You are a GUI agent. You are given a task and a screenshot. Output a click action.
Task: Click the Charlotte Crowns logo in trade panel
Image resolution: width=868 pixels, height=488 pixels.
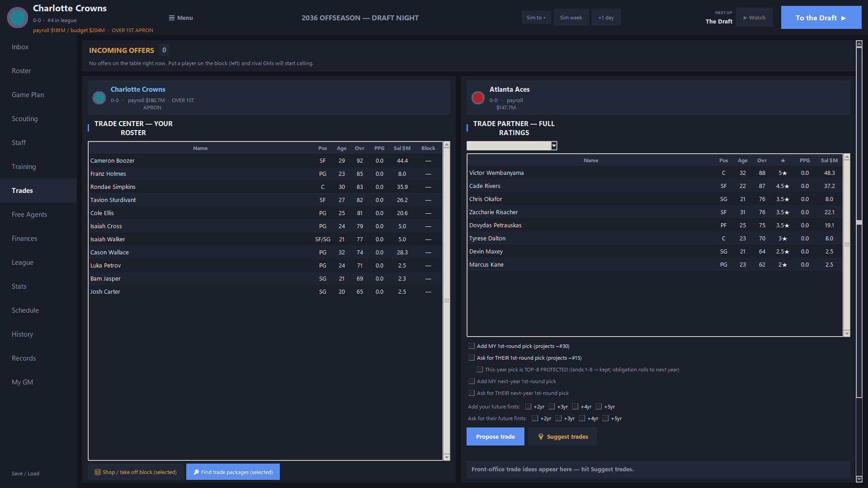(x=99, y=98)
